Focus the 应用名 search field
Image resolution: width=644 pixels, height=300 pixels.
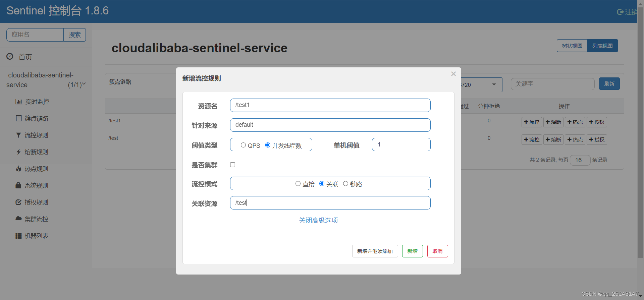point(35,35)
